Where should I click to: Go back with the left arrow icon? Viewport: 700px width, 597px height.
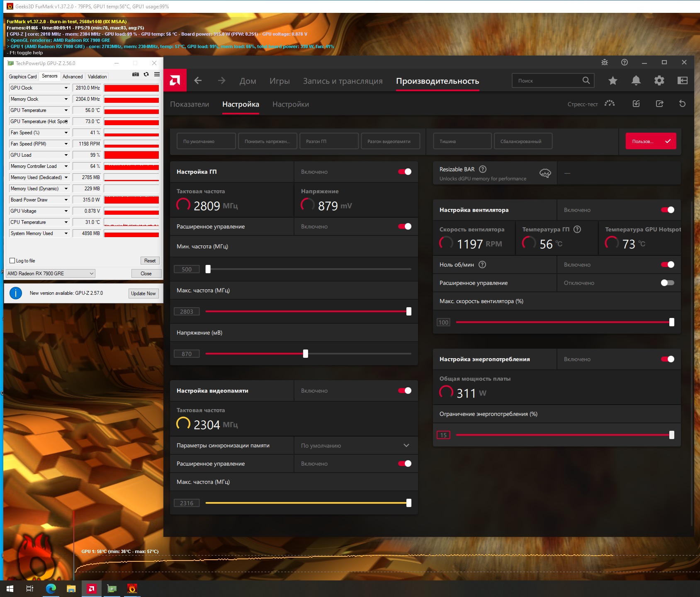point(198,81)
